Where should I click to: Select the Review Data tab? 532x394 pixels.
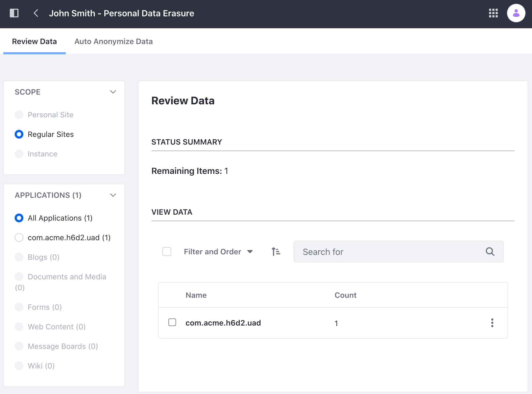[34, 41]
